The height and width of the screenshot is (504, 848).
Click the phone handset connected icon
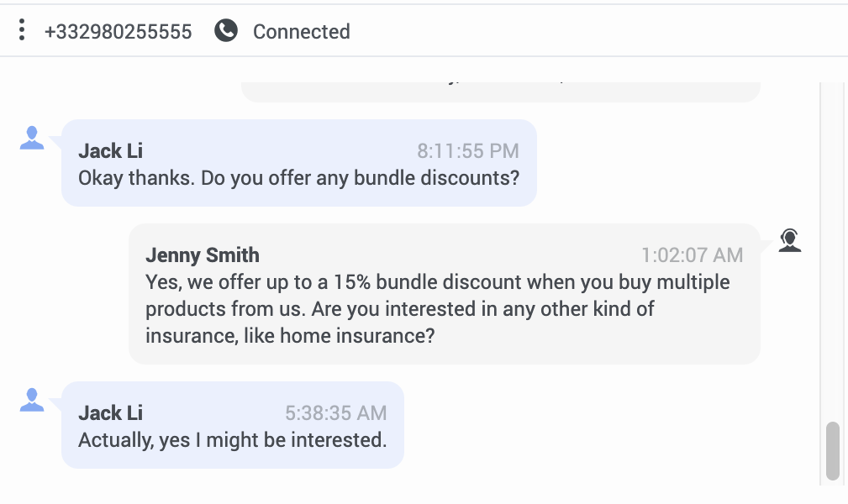click(x=225, y=30)
